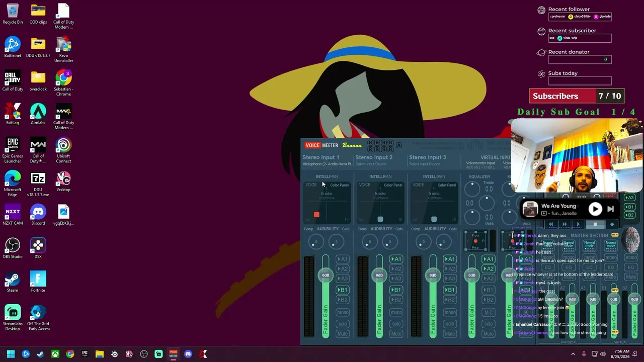
Task: Open OBS Studio from the taskbar
Action: [x=144, y=354]
